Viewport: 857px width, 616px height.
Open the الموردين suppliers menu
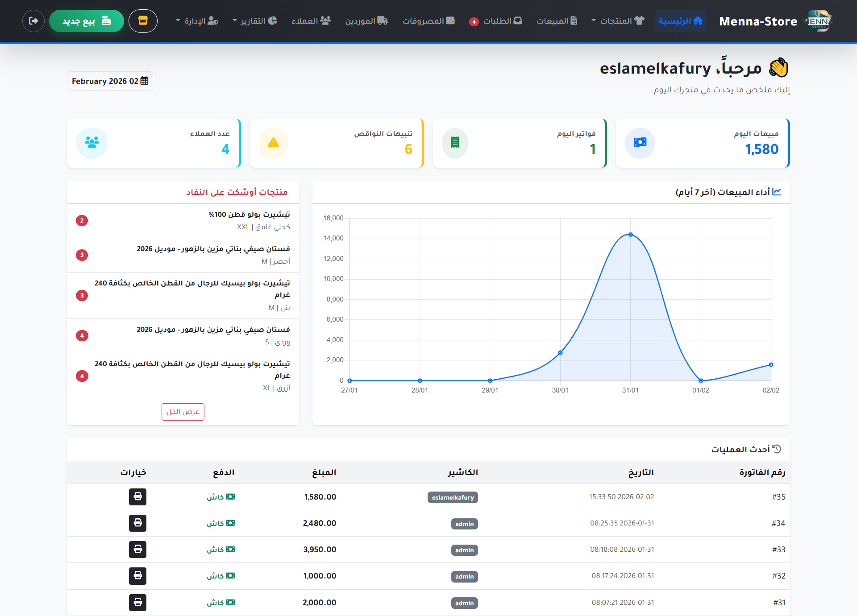(366, 21)
